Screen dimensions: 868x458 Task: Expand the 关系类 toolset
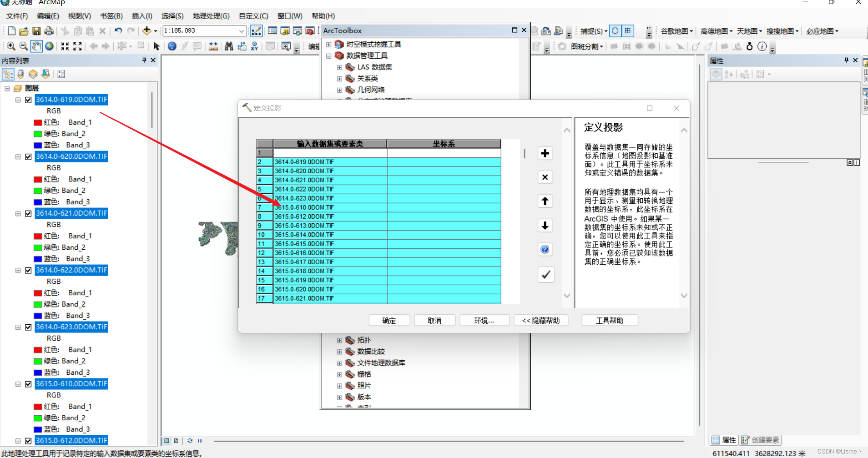pyautogui.click(x=339, y=79)
